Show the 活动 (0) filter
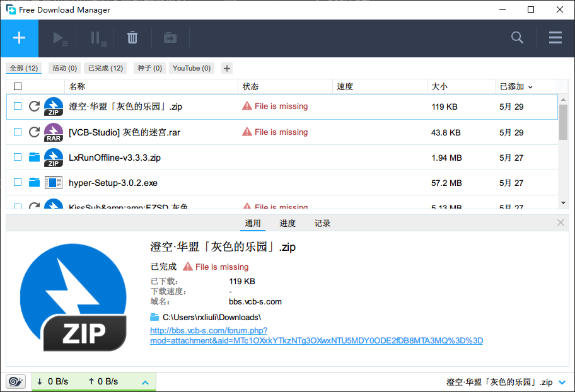This screenshot has width=575, height=392. point(64,68)
